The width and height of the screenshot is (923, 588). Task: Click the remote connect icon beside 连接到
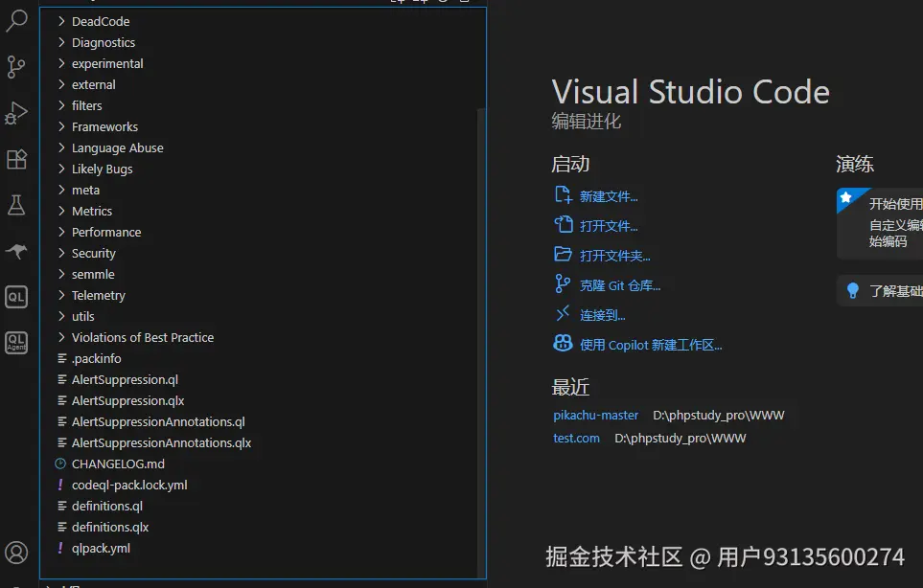click(563, 313)
